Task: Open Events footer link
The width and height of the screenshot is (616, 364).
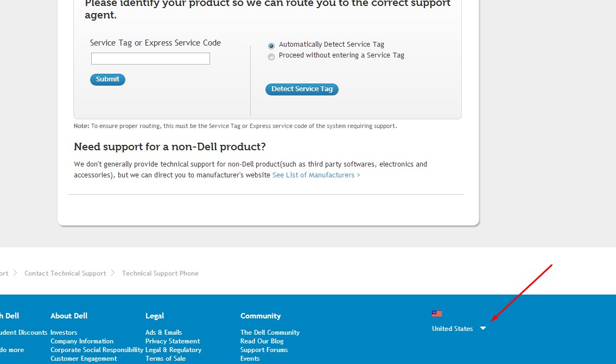Action: [x=250, y=359]
